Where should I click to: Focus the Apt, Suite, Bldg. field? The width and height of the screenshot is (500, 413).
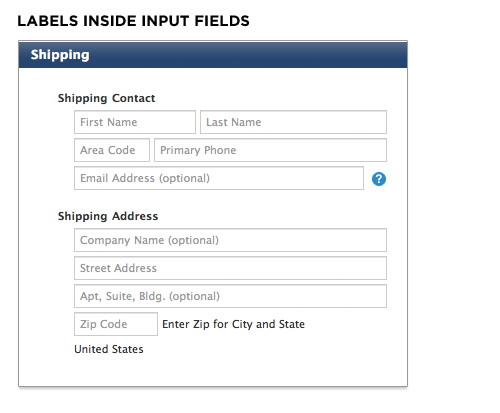pyautogui.click(x=230, y=296)
